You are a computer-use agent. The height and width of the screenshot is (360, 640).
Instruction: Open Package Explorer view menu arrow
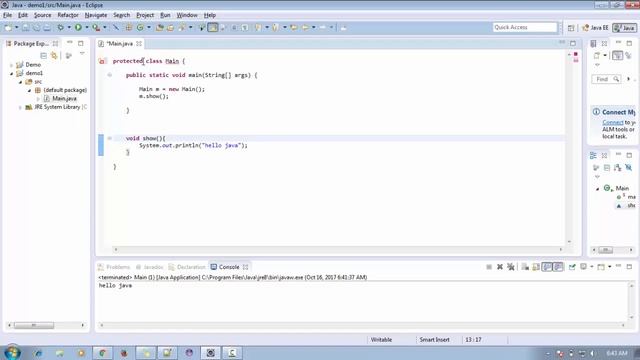coord(82,54)
